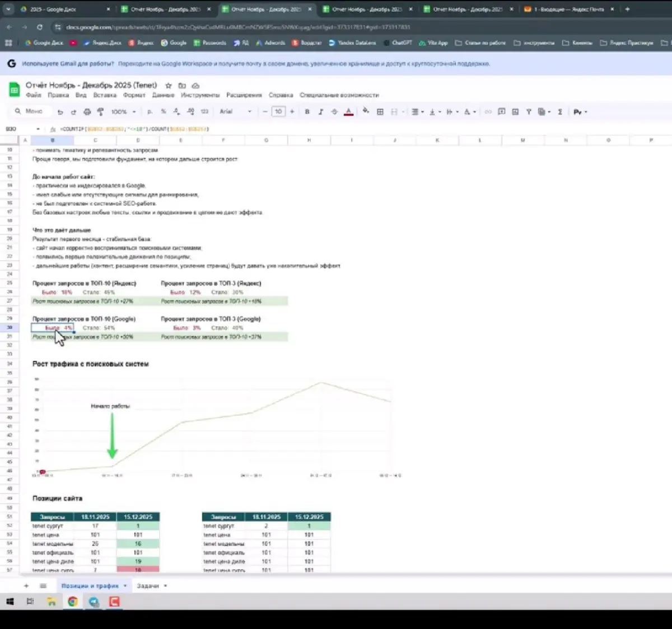Viewport: 672px width, 629px height.
Task: Click the Insert comment icon
Action: point(502,112)
